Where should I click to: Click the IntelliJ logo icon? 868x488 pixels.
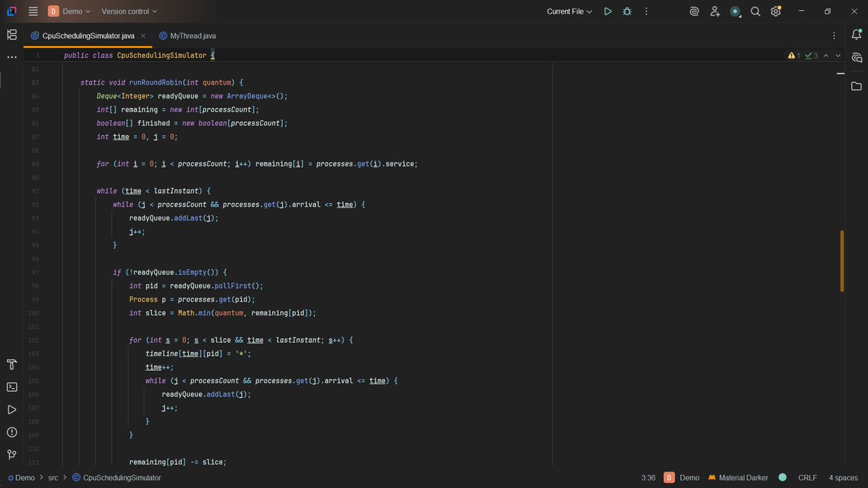12,12
